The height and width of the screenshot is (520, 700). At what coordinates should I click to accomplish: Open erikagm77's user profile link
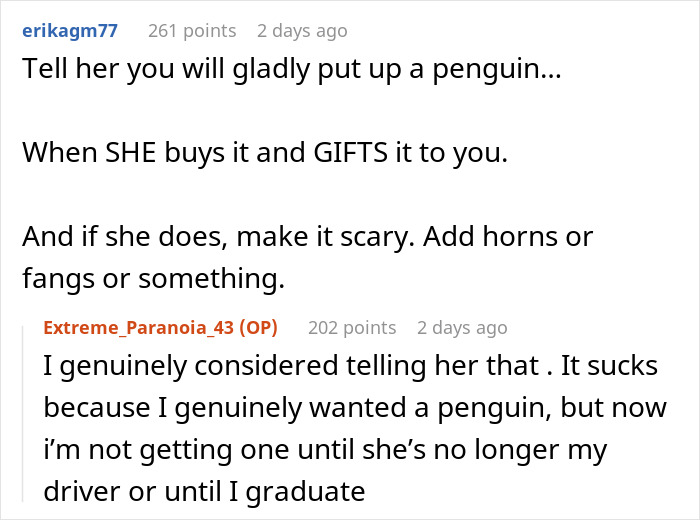[69, 31]
